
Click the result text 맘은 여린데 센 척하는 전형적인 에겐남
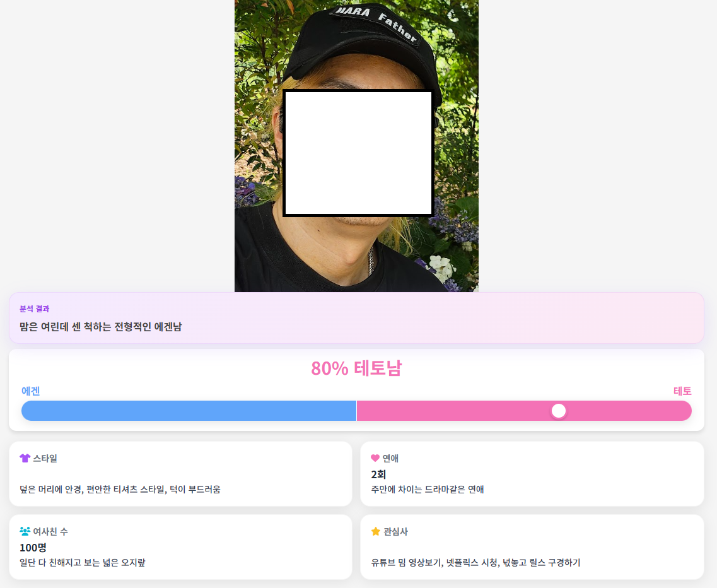pyautogui.click(x=101, y=327)
